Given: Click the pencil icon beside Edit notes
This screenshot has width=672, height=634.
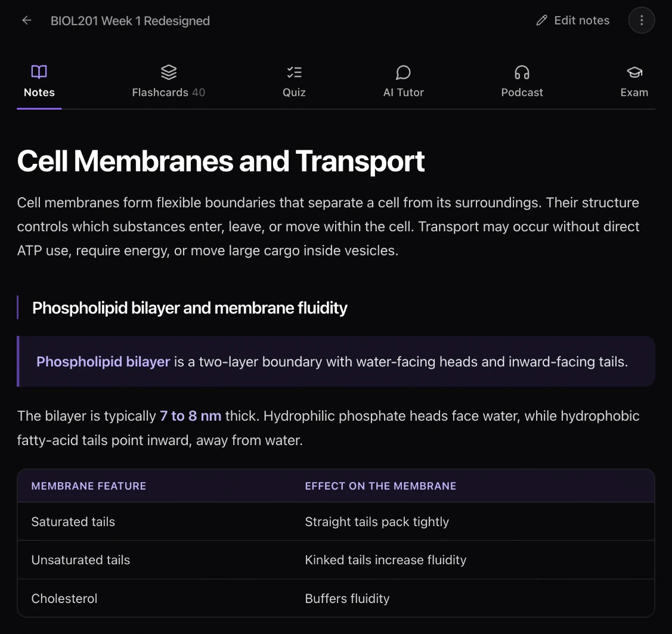Looking at the screenshot, I should 541,20.
